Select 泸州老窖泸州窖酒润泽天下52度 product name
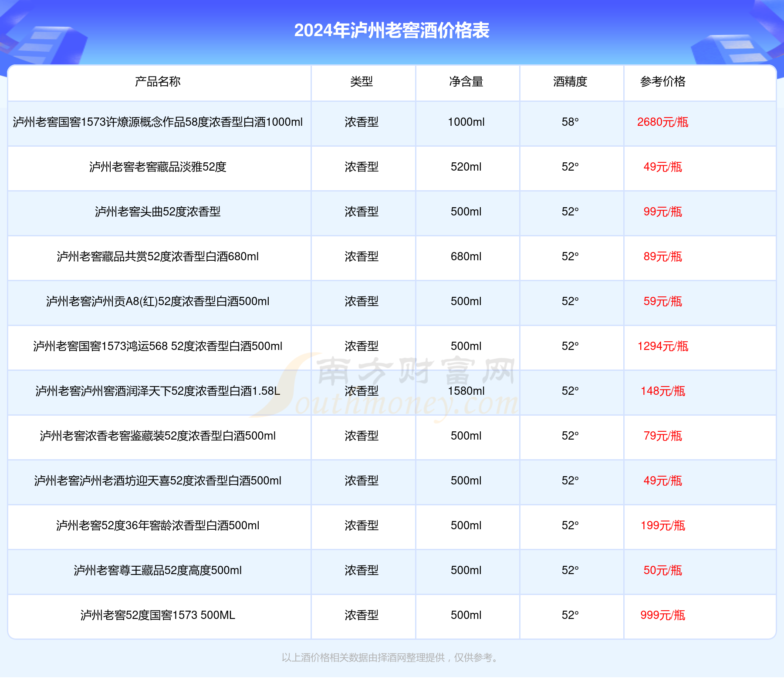 pyautogui.click(x=158, y=391)
